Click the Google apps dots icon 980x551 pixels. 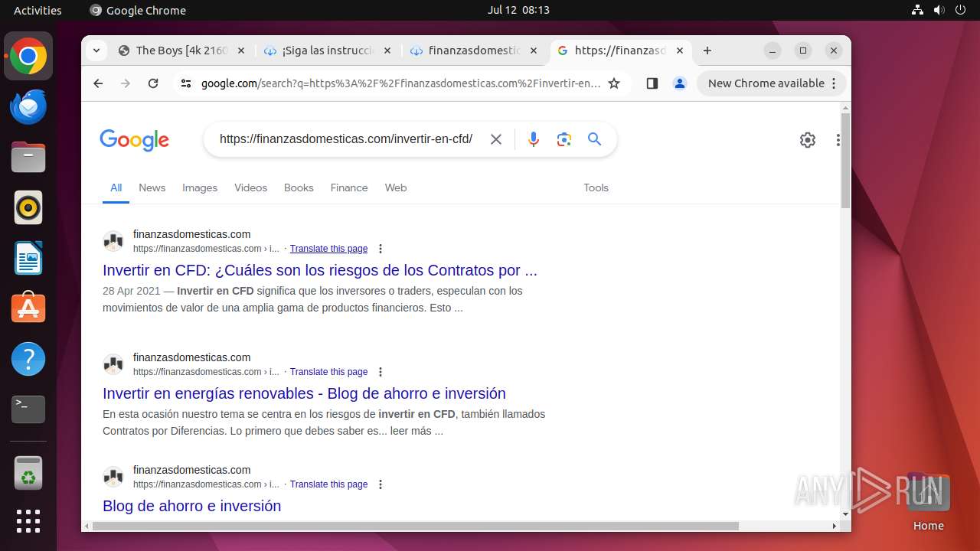[838, 140]
